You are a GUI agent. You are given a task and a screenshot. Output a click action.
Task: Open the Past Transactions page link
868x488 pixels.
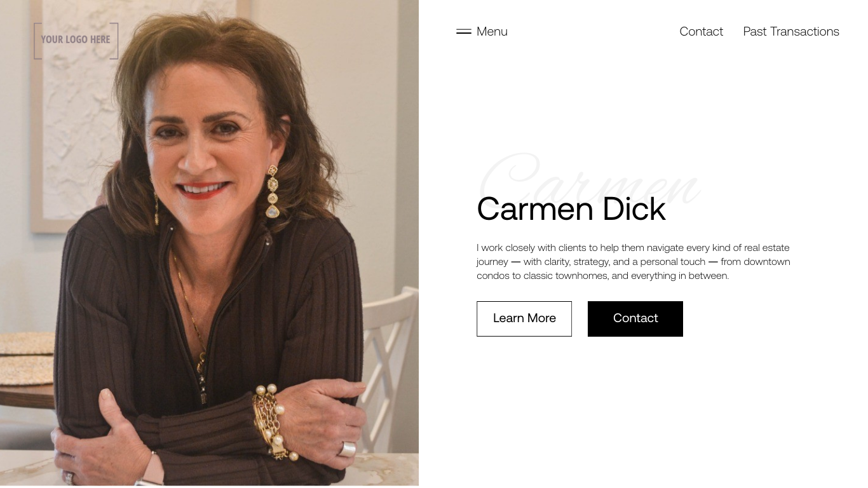[791, 31]
